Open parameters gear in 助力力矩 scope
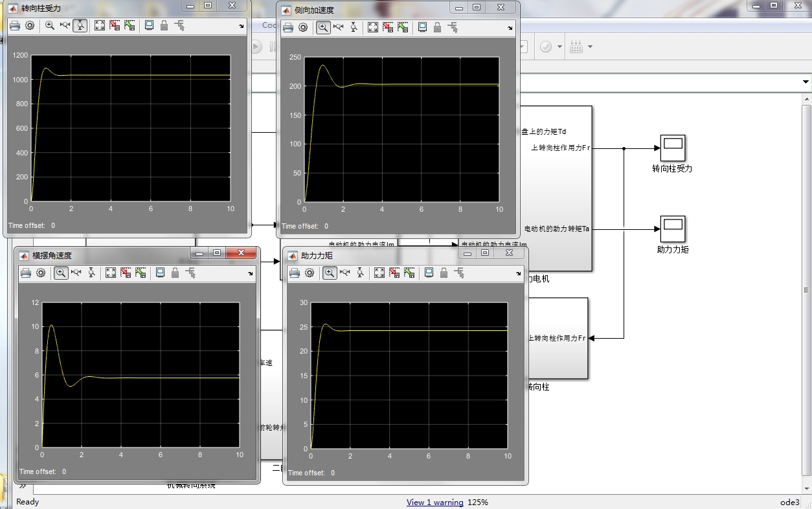Screen dimensions: 812x509 (x=310, y=273)
